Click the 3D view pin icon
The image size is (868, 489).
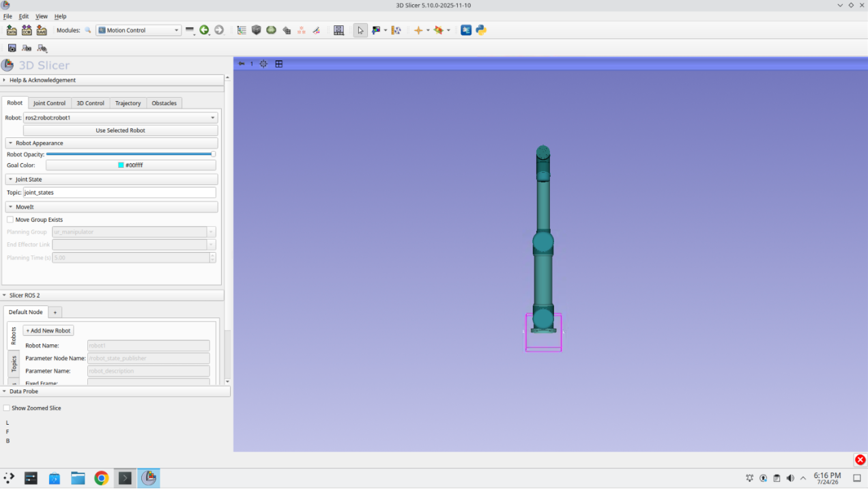click(241, 64)
